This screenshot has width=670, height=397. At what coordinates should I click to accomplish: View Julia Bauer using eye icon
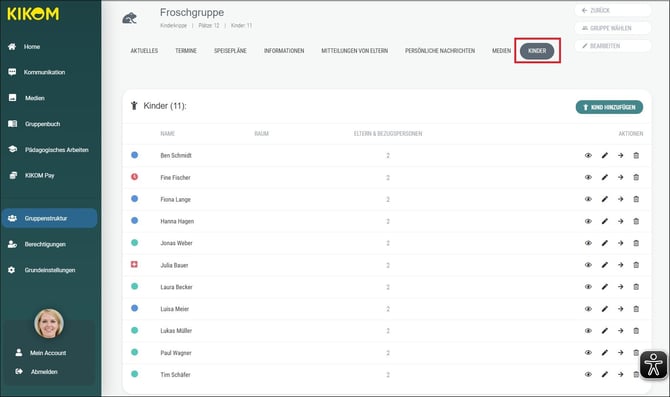(588, 265)
